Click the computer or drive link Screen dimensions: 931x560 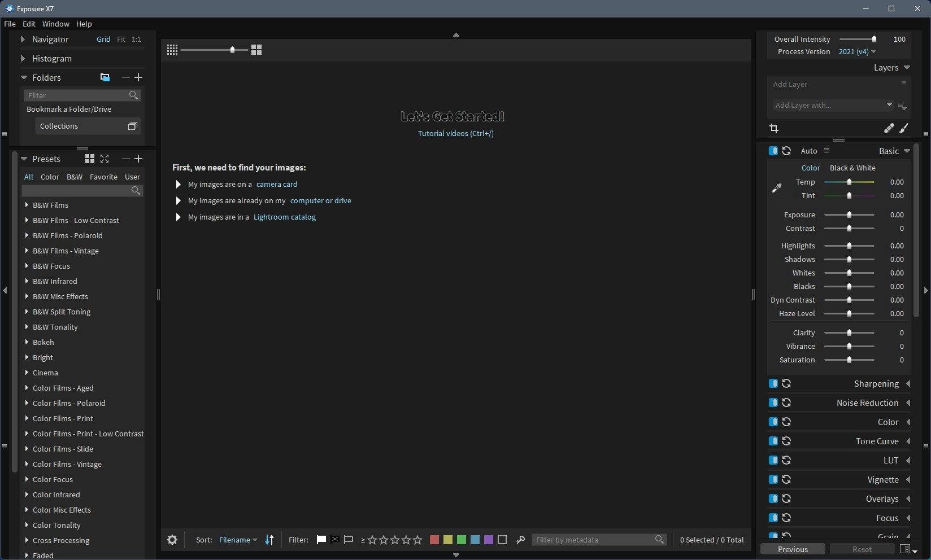(321, 200)
